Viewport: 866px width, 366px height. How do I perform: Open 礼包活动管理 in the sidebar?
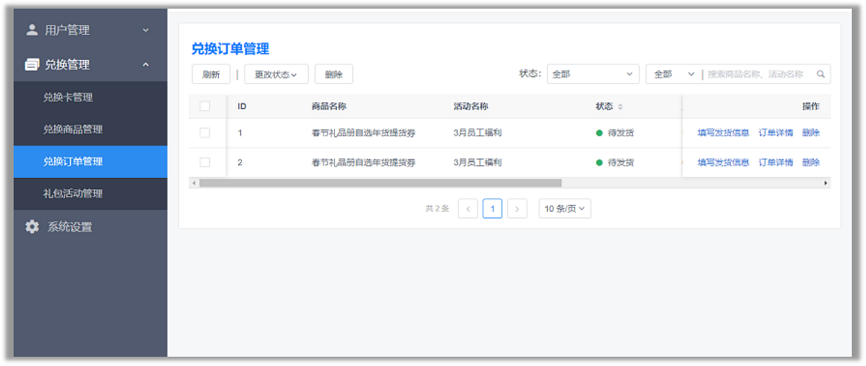point(91,194)
